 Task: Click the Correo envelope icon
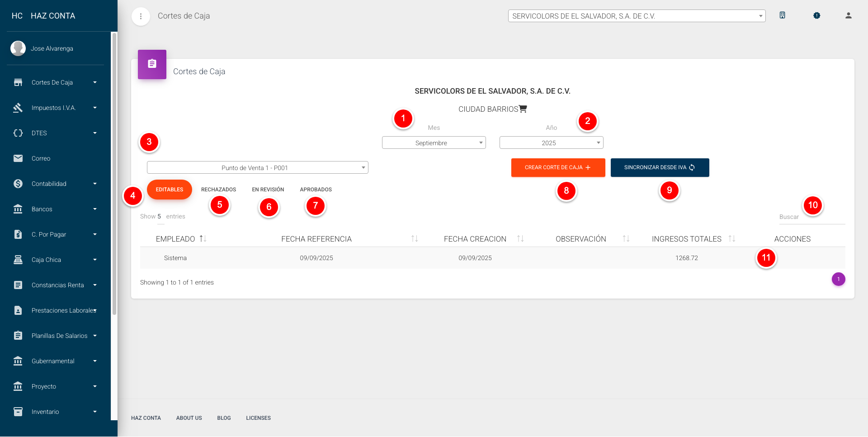[x=18, y=158]
